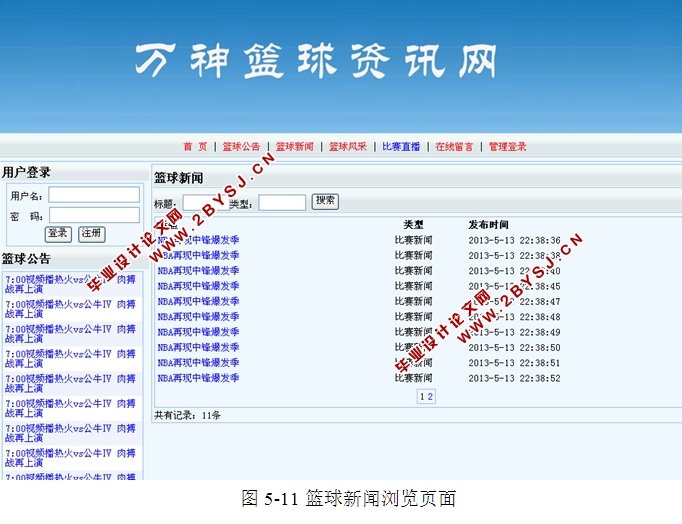This screenshot has height=524, width=682.
Task: Select 篮球新闻 in the navigation bar
Action: tap(294, 147)
